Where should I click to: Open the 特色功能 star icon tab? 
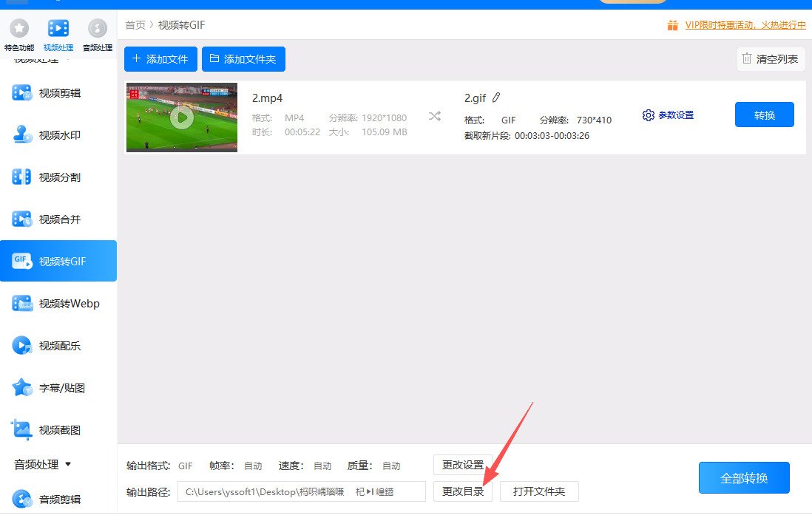click(19, 35)
